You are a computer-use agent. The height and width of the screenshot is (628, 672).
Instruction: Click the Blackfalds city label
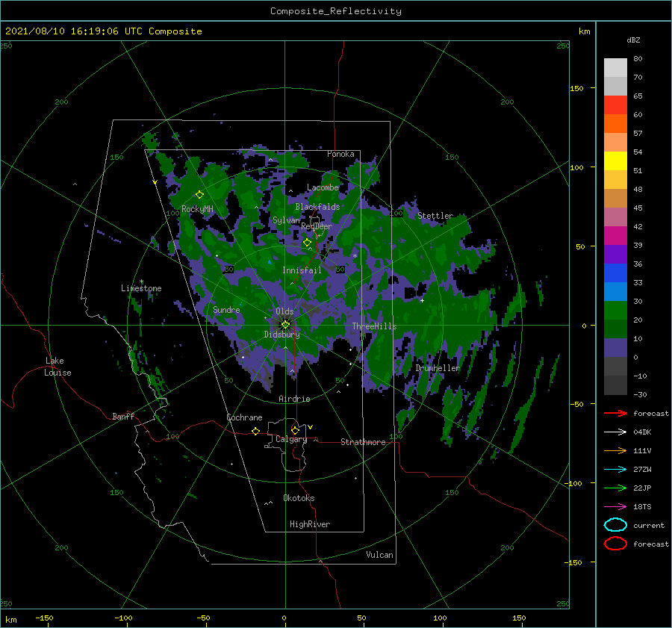(x=317, y=207)
